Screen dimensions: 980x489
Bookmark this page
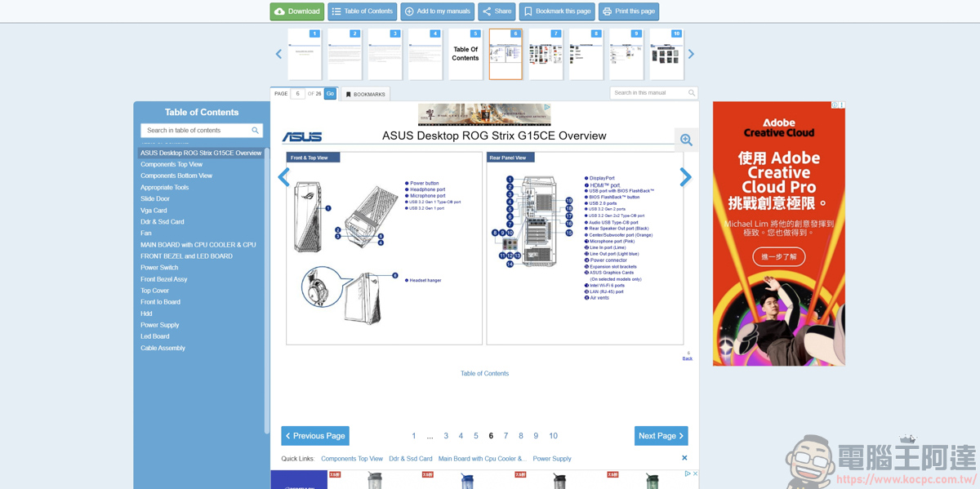pyautogui.click(x=556, y=11)
